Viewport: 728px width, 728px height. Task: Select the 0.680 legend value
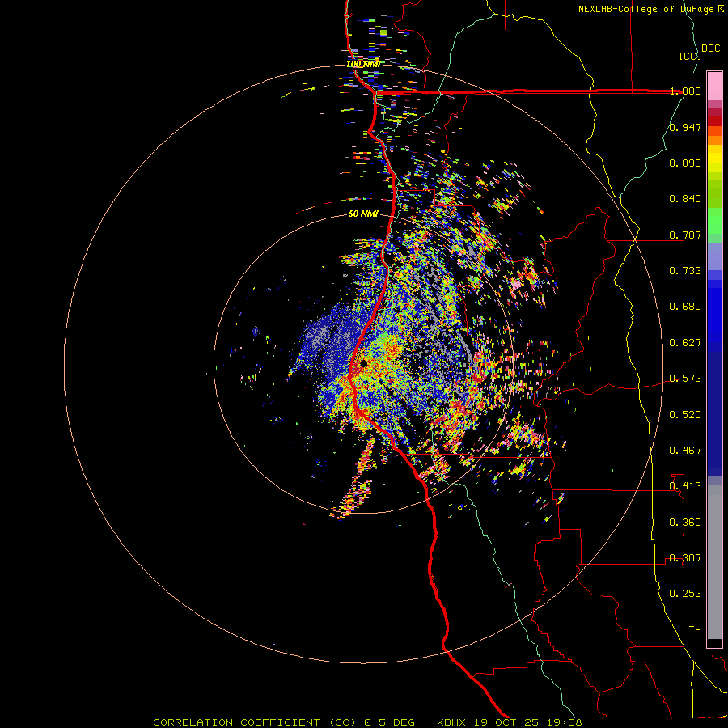click(x=685, y=307)
